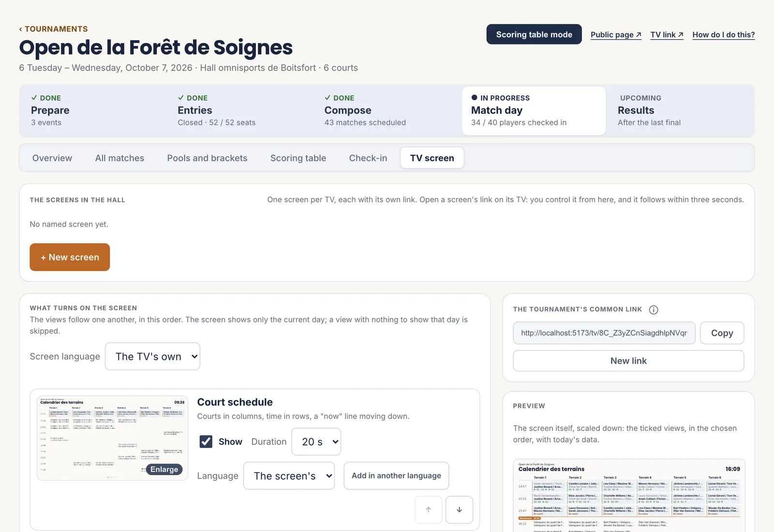Open Public page external link
Screen dimensions: 774x532
pyautogui.click(x=616, y=35)
